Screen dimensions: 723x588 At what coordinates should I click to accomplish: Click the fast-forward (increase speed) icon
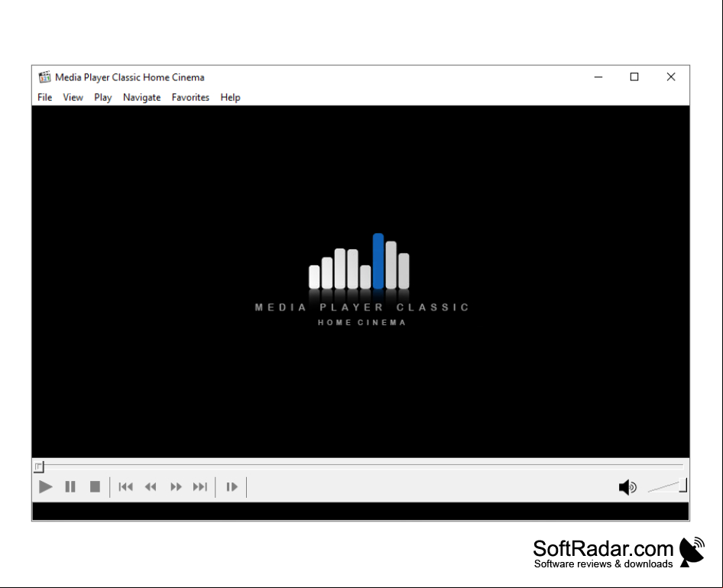(x=176, y=486)
